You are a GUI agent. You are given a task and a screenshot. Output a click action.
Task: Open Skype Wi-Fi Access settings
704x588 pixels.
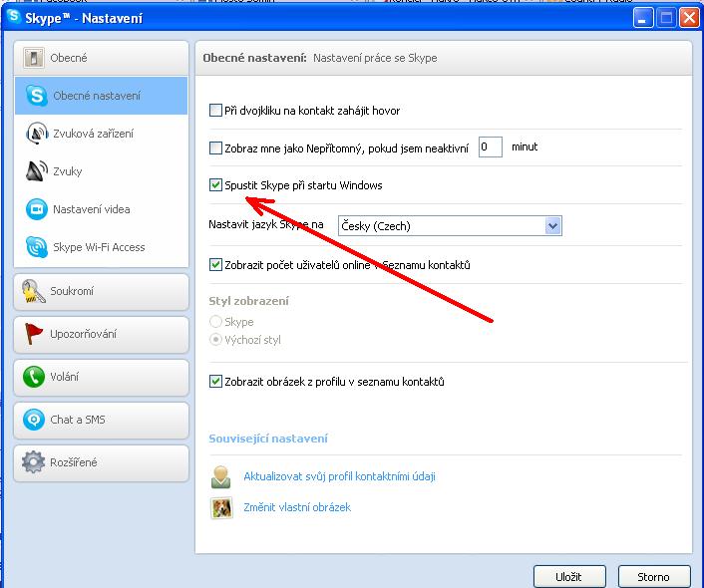[101, 247]
